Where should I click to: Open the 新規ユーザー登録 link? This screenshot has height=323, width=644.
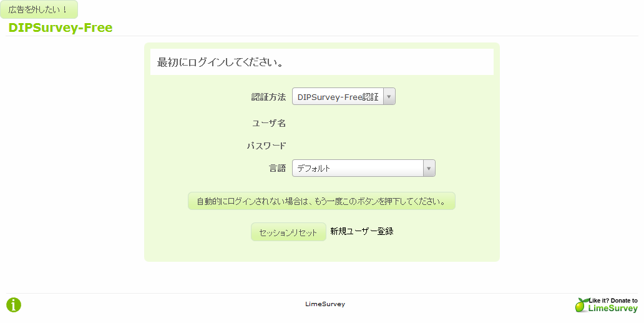[x=362, y=231]
